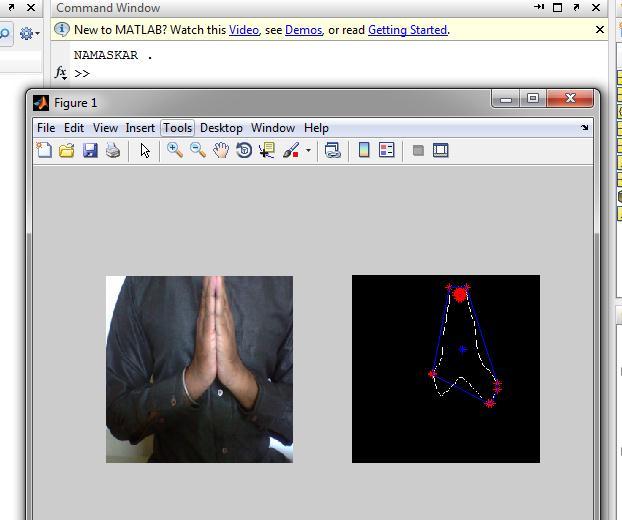Click the Link Plot icon
Image resolution: width=622 pixels, height=520 pixels.
(x=332, y=151)
